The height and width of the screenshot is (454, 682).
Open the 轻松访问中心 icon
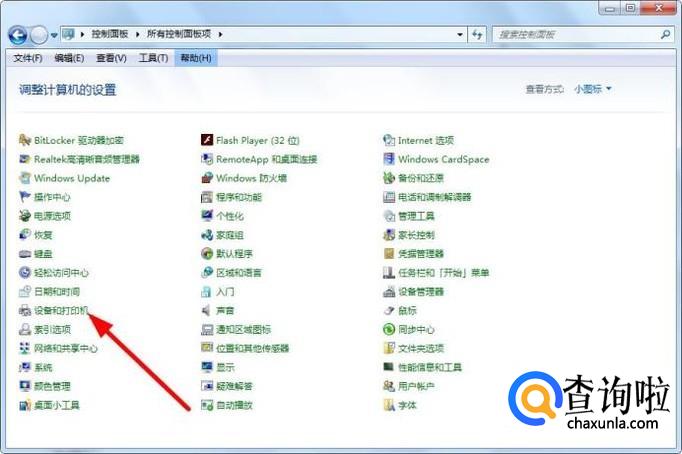click(25, 273)
